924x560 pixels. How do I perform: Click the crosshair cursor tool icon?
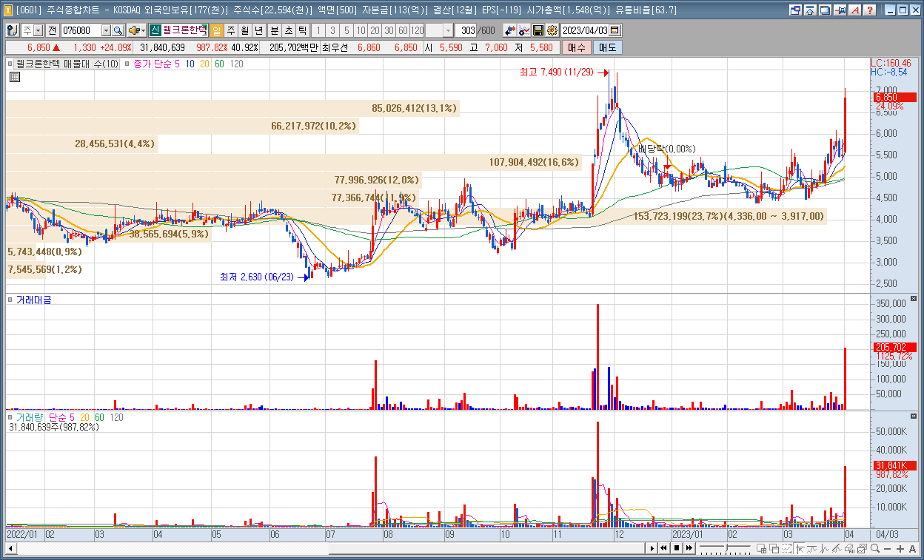(x=800, y=548)
